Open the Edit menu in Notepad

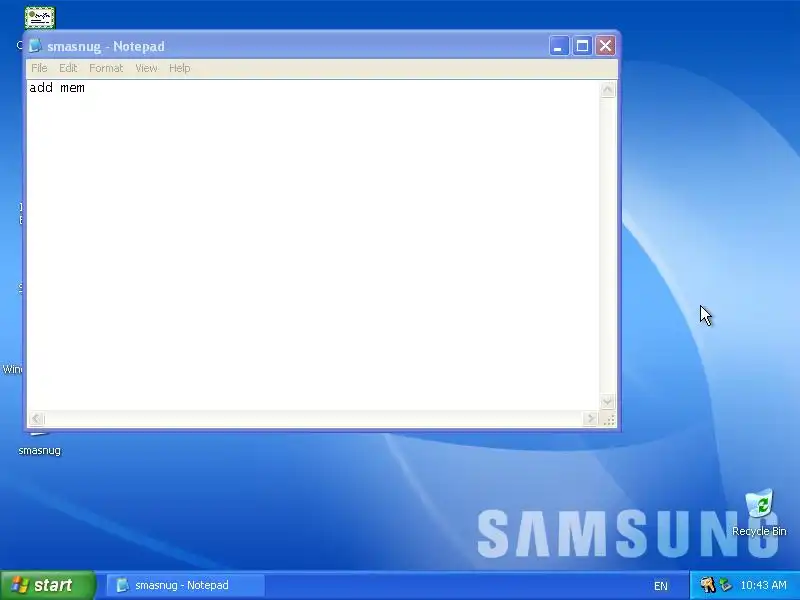coord(68,68)
